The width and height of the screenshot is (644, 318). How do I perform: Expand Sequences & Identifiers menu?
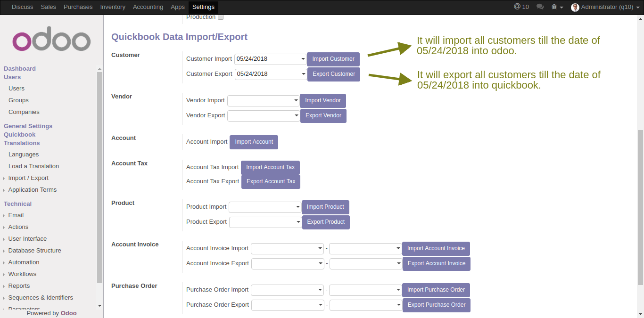[x=41, y=298]
